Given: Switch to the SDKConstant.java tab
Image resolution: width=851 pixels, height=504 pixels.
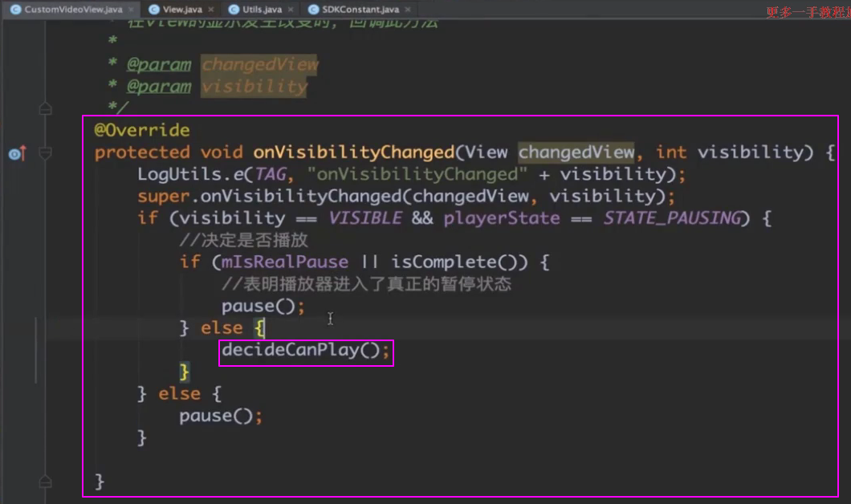Looking at the screenshot, I should tap(360, 9).
